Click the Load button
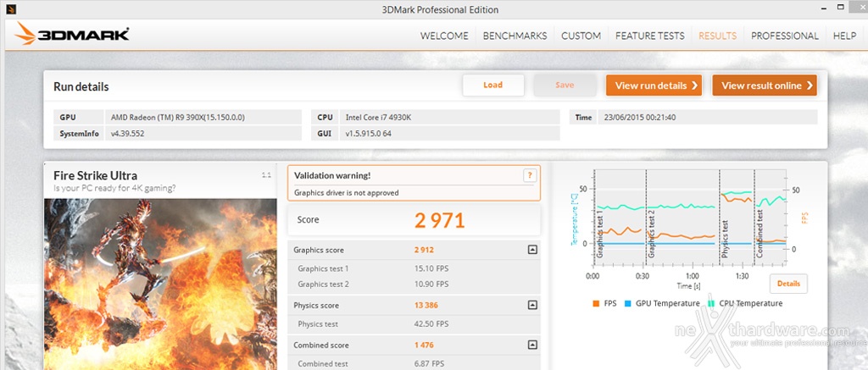868x370 pixels. pos(492,86)
